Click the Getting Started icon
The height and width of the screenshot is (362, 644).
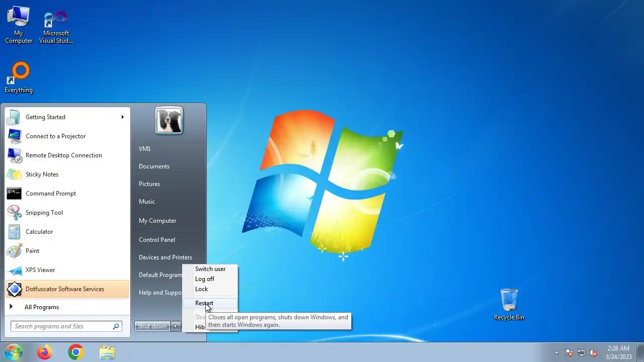(14, 117)
